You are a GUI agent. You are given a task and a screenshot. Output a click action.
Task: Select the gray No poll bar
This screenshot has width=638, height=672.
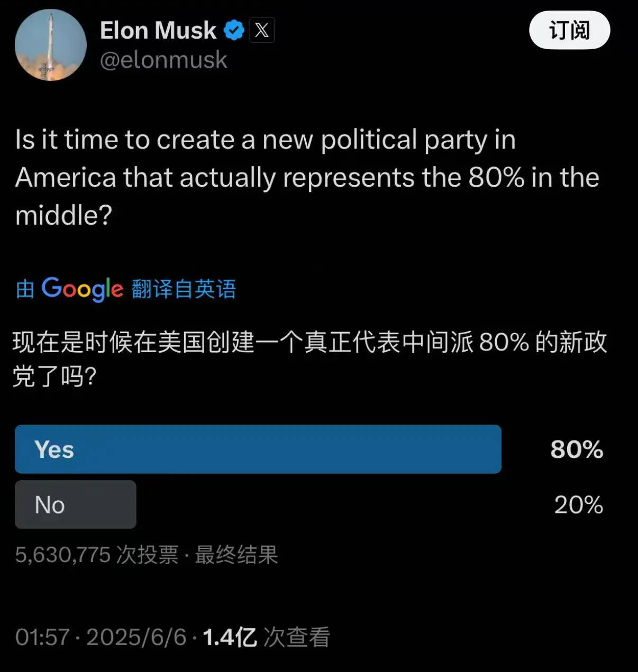[x=76, y=504]
